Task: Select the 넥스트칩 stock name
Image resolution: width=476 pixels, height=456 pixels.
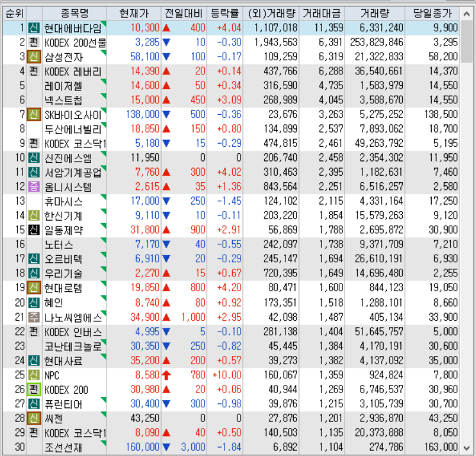Action: tap(63, 100)
